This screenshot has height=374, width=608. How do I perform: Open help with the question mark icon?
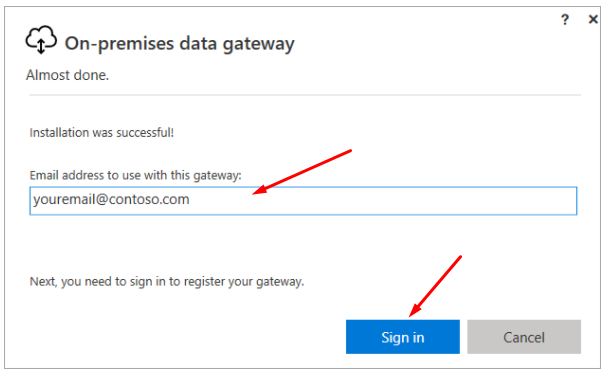(x=565, y=19)
